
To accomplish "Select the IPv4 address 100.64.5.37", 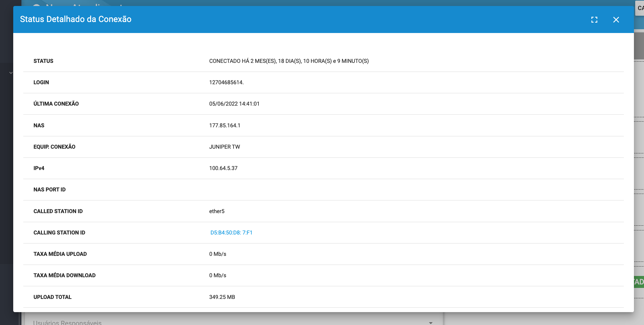I will tap(223, 168).
